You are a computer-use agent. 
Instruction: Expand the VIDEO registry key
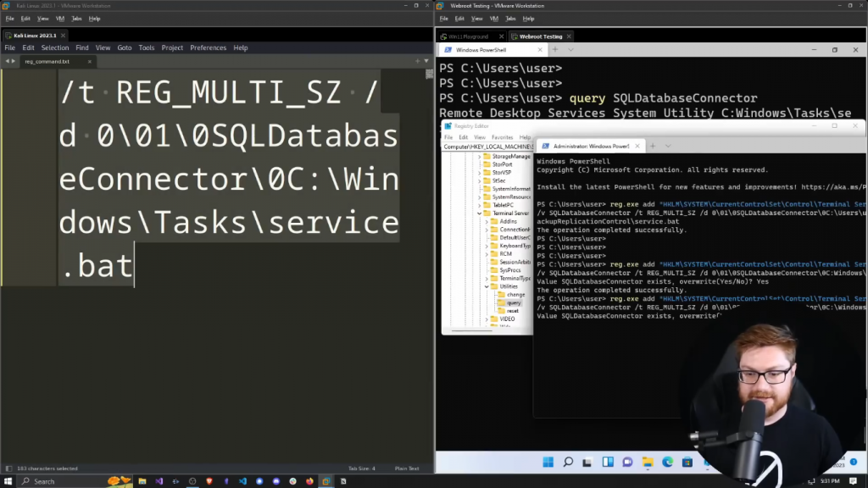coord(487,319)
